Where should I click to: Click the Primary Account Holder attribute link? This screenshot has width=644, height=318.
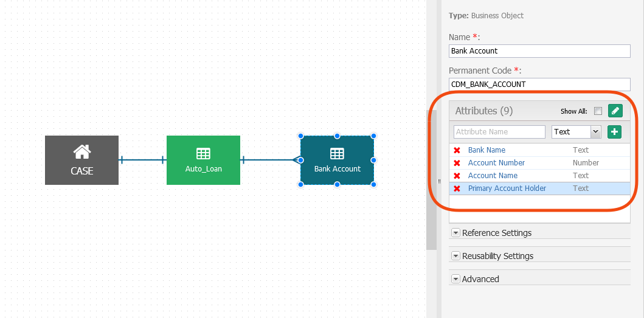tap(507, 188)
